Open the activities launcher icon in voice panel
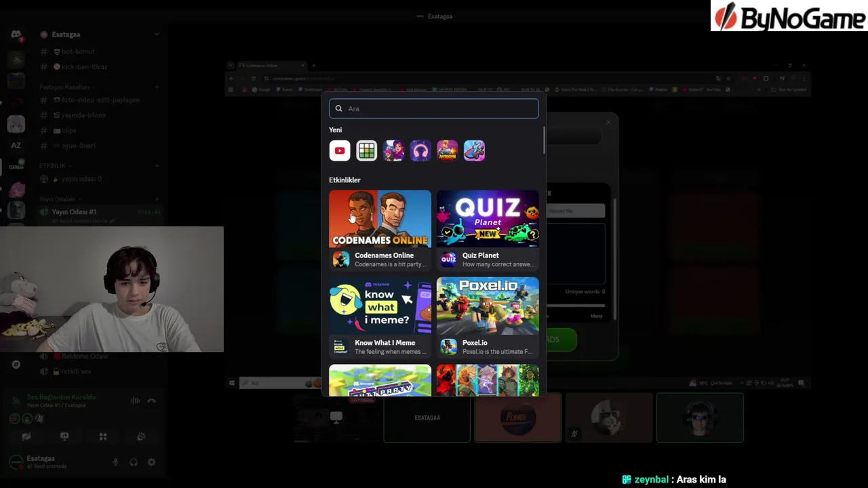868x488 pixels. point(103,437)
